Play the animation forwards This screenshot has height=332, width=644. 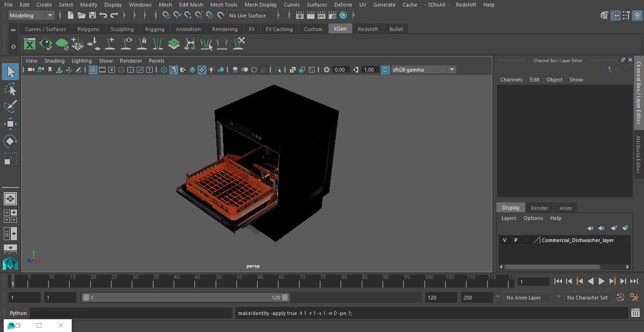point(601,281)
